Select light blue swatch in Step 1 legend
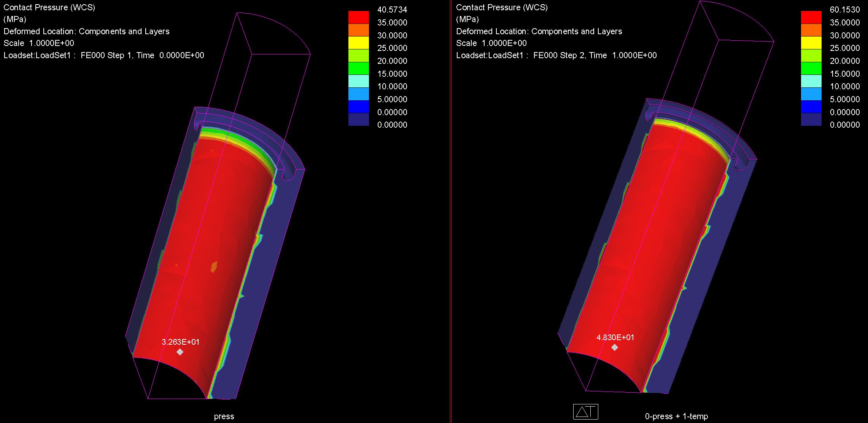This screenshot has width=868, height=423. pos(358,93)
